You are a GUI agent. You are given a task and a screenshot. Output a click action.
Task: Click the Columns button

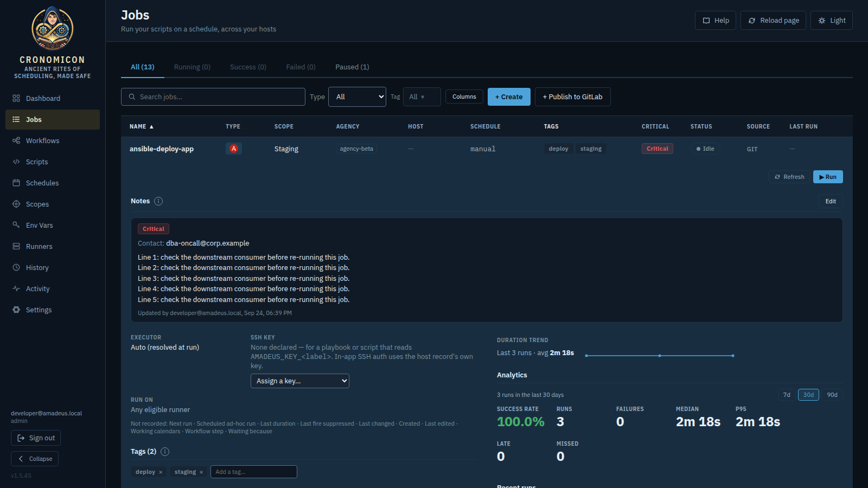point(464,97)
